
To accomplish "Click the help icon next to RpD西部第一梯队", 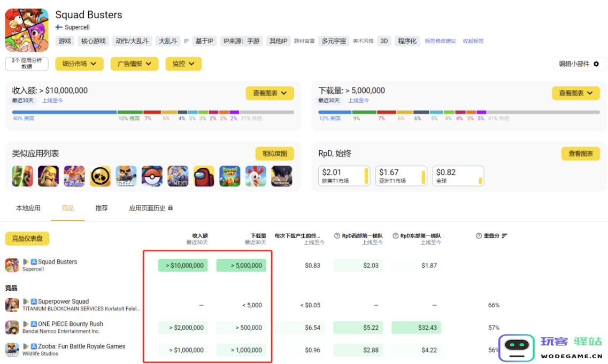I will click(337, 236).
